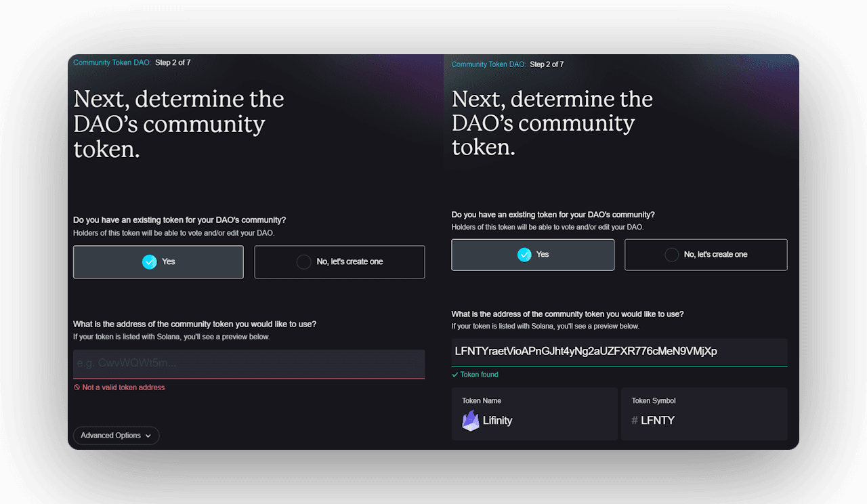
Task: Click the green Token found checkmark icon
Action: (x=455, y=375)
